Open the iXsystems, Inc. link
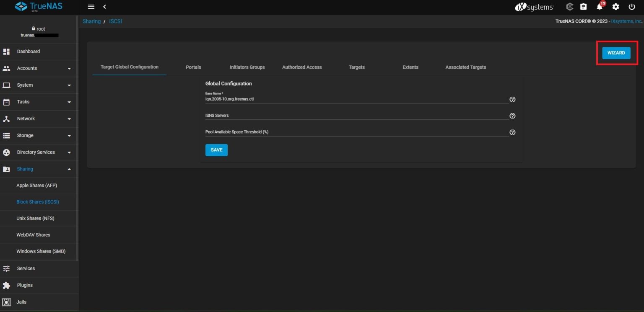 [626, 21]
